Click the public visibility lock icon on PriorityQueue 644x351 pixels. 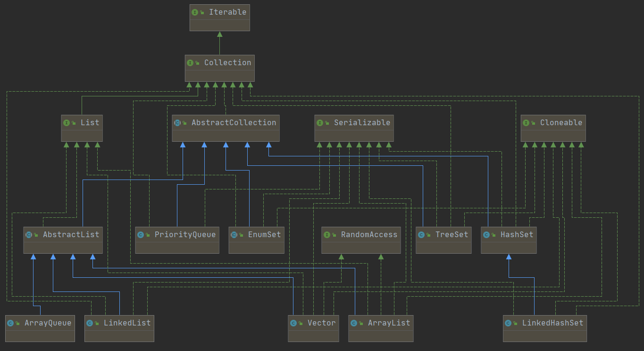coord(148,235)
